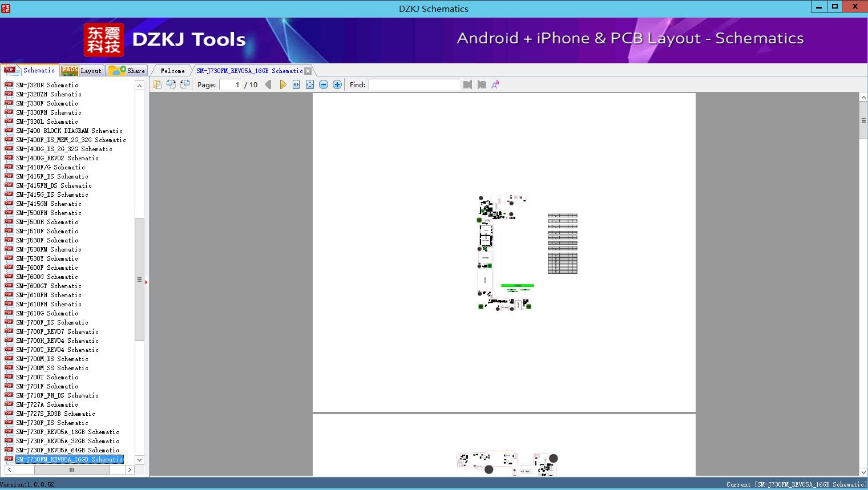868x490 pixels.
Task: Close the SM-J730FM_REV05A_16GB Schematic tab
Action: pyautogui.click(x=308, y=71)
